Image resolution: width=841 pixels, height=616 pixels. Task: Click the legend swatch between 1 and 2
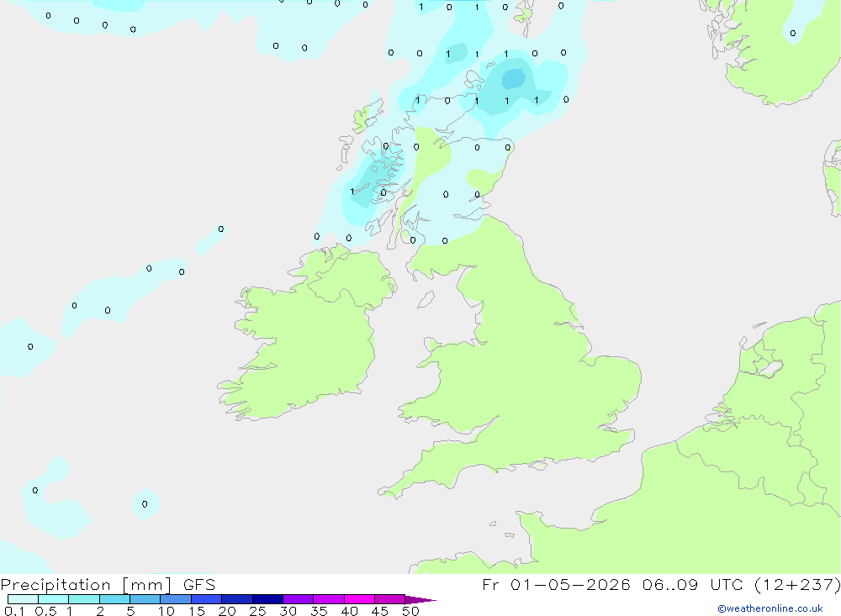pyautogui.click(x=84, y=599)
